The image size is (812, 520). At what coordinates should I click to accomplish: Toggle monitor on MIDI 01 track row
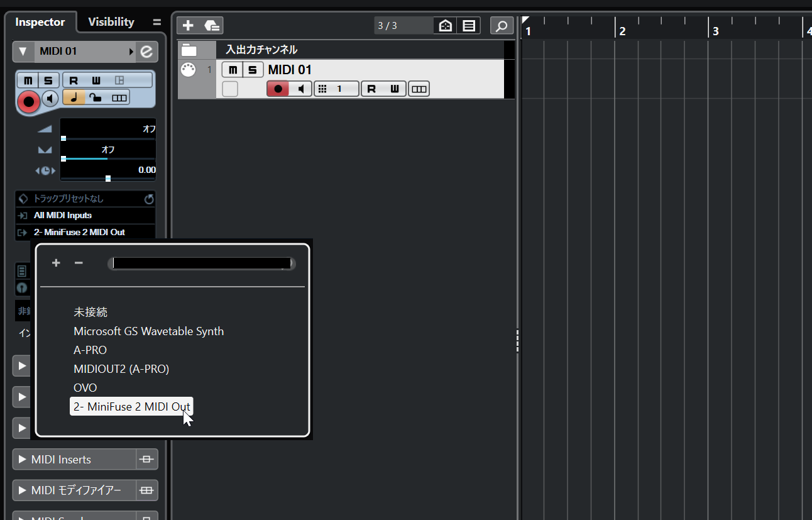click(x=302, y=89)
